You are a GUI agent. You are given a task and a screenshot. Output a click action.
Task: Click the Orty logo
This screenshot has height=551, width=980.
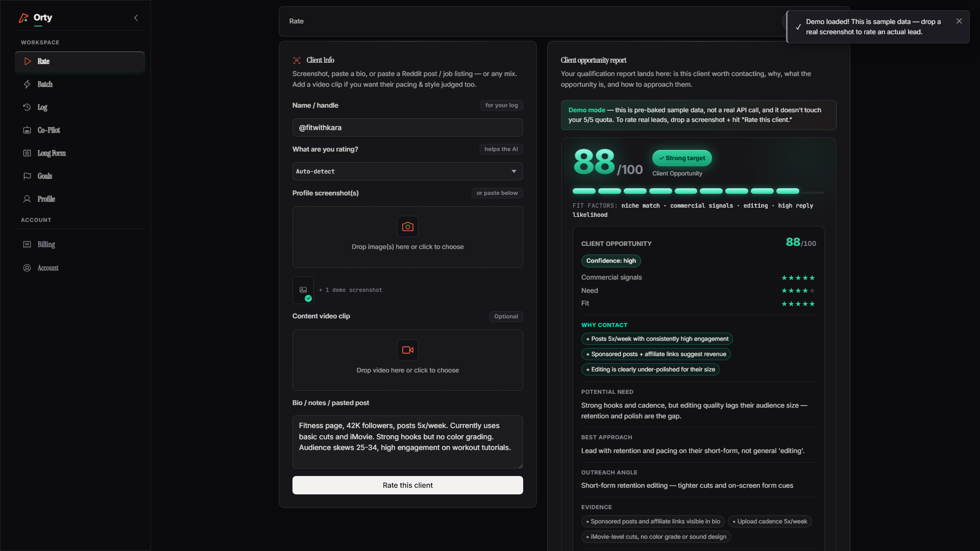click(35, 18)
